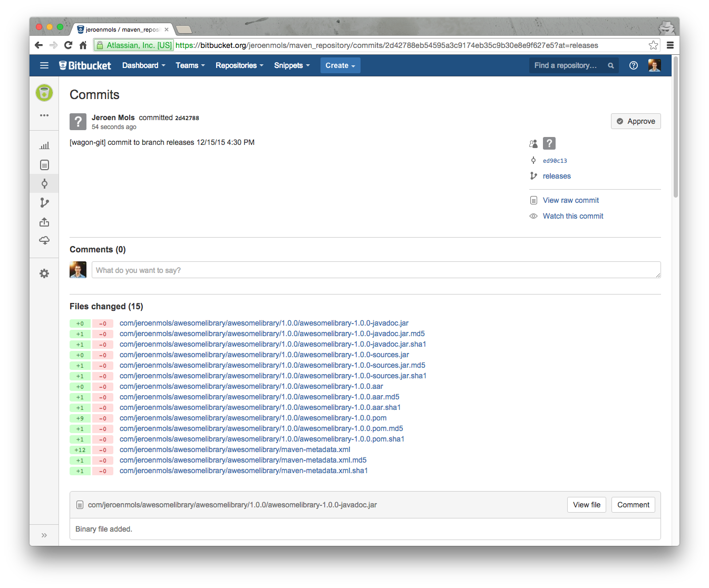The width and height of the screenshot is (709, 588).
Task: Go to browser home page
Action: (x=83, y=45)
